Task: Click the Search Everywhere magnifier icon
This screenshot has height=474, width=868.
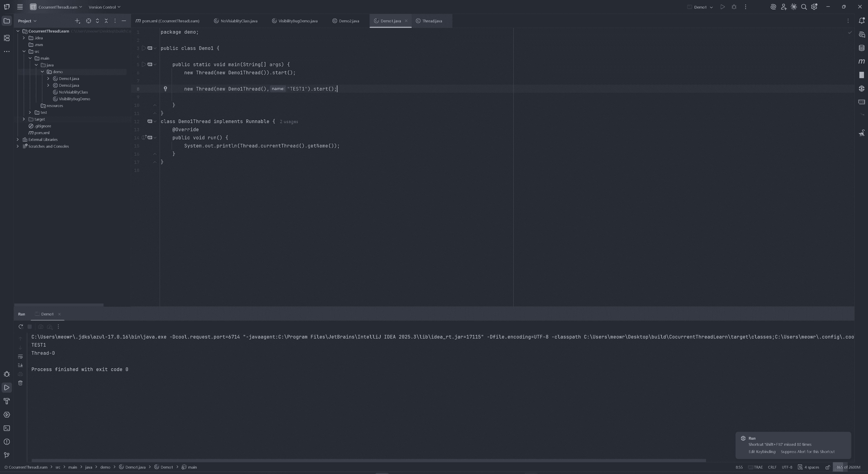Action: (804, 7)
